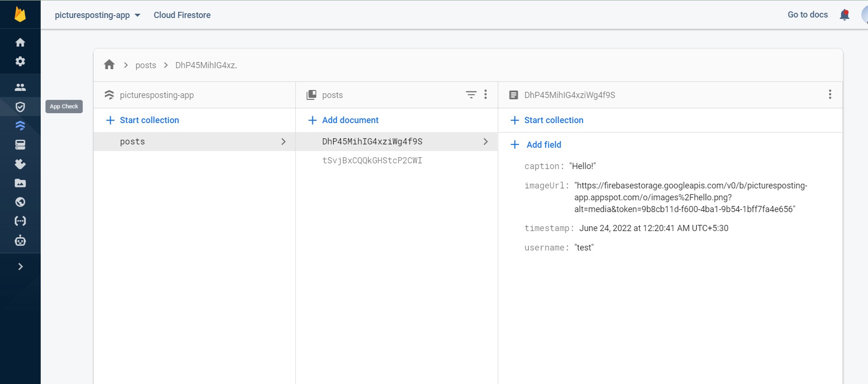Screen dimensions: 868x384
Task: Go to Project Overview home icon
Action: (20, 43)
